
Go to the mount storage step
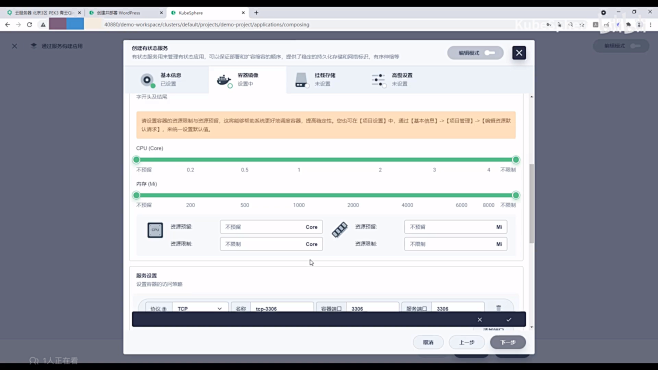pyautogui.click(x=320, y=79)
